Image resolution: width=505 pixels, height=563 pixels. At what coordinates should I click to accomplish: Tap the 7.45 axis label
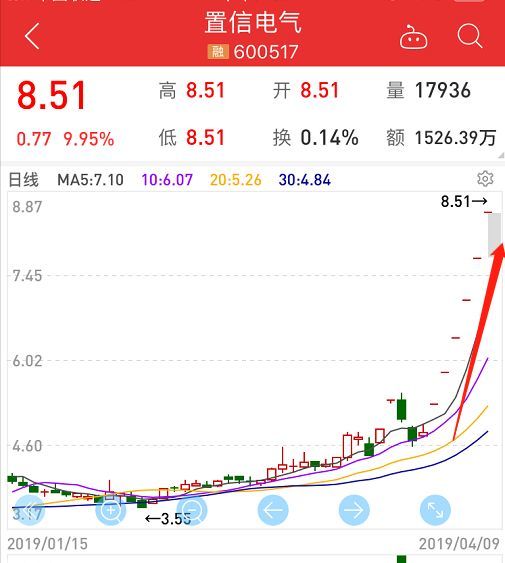[27, 276]
